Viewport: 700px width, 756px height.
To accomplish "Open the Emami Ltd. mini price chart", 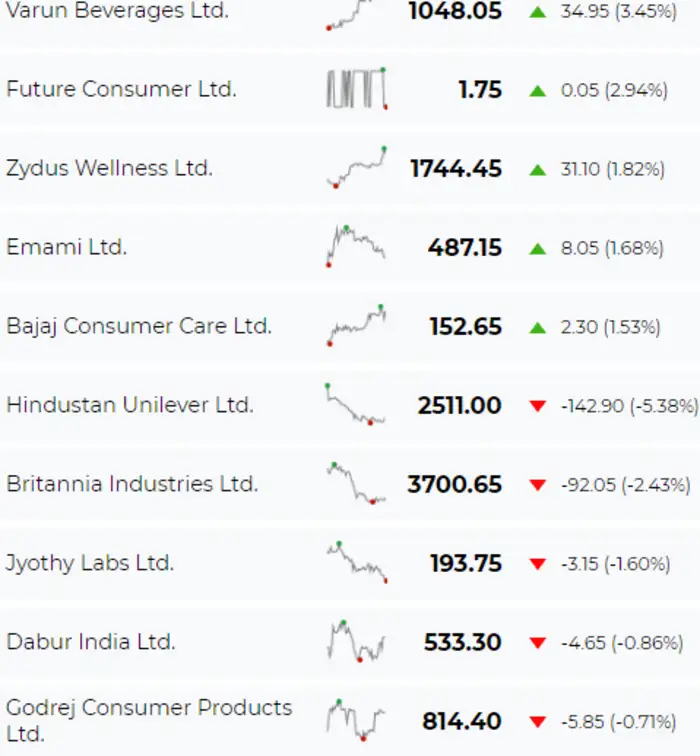I will 356,245.
